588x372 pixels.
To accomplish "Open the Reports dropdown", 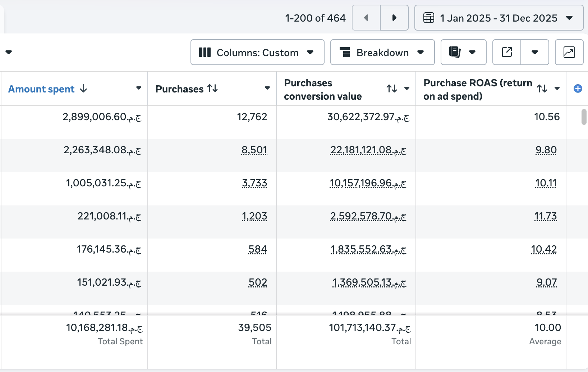I will click(463, 53).
